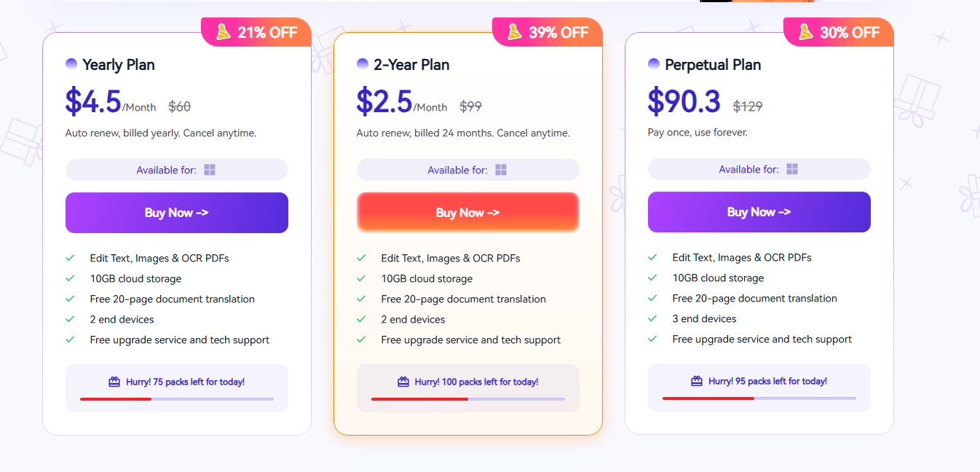Viewport: 980px width, 472px height.
Task: Click the Yearly Plan packs progress bar
Action: [177, 399]
